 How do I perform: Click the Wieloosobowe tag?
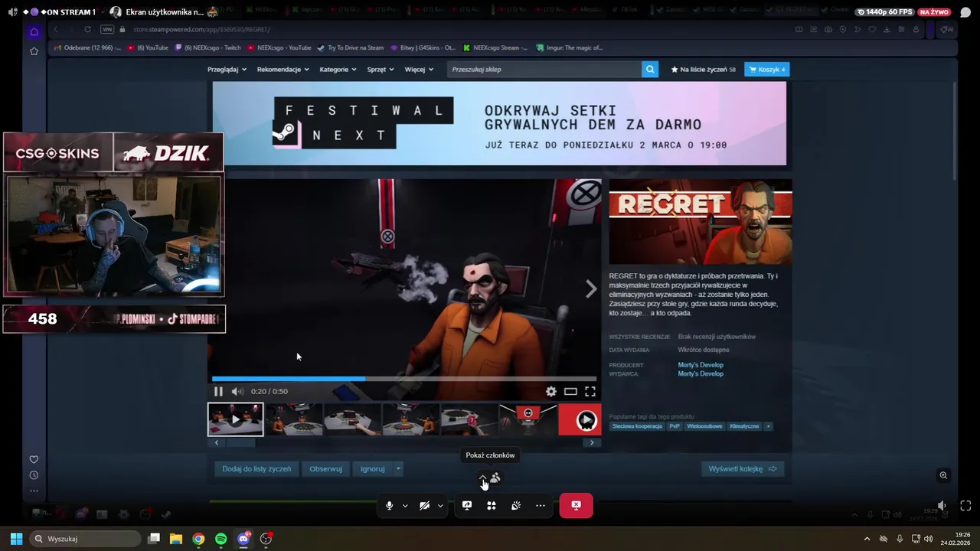click(704, 426)
